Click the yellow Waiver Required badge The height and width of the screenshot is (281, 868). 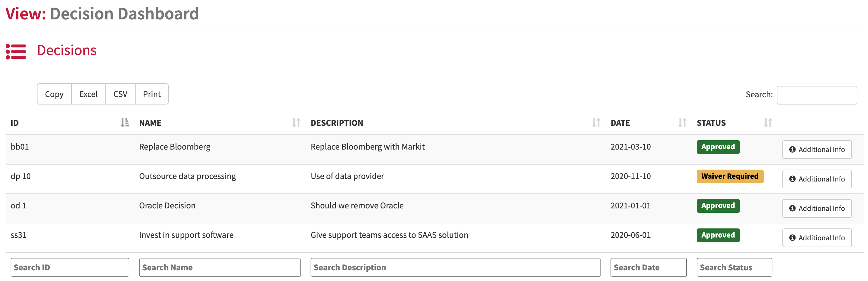click(x=730, y=176)
